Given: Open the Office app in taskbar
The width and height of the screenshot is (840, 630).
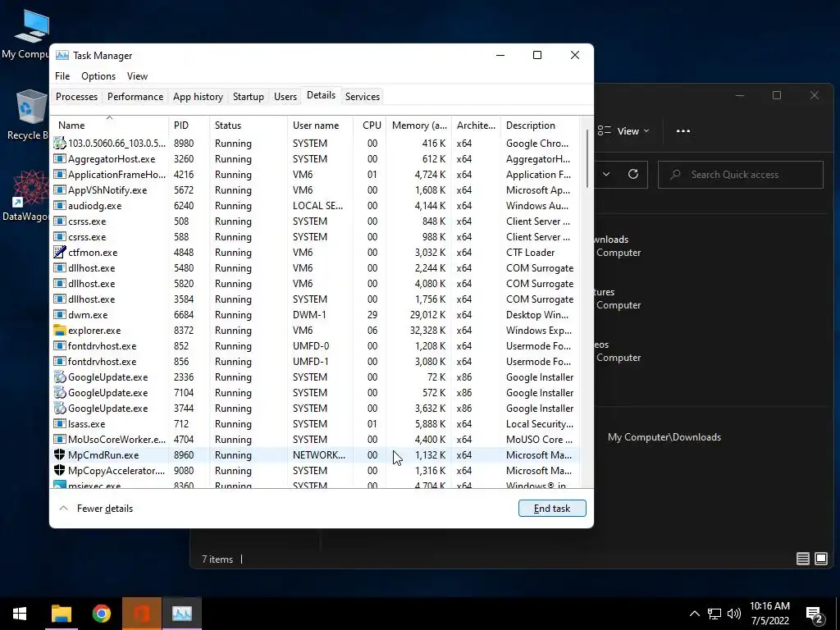Looking at the screenshot, I should click(141, 614).
